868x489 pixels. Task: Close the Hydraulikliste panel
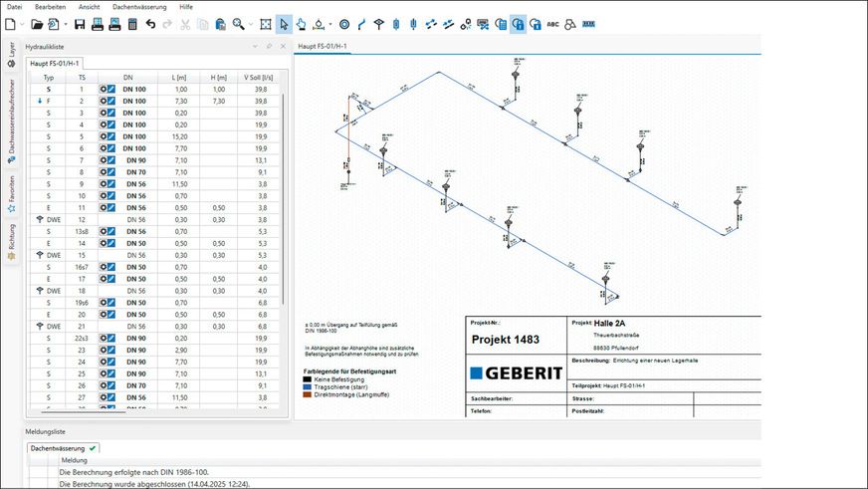tap(283, 46)
